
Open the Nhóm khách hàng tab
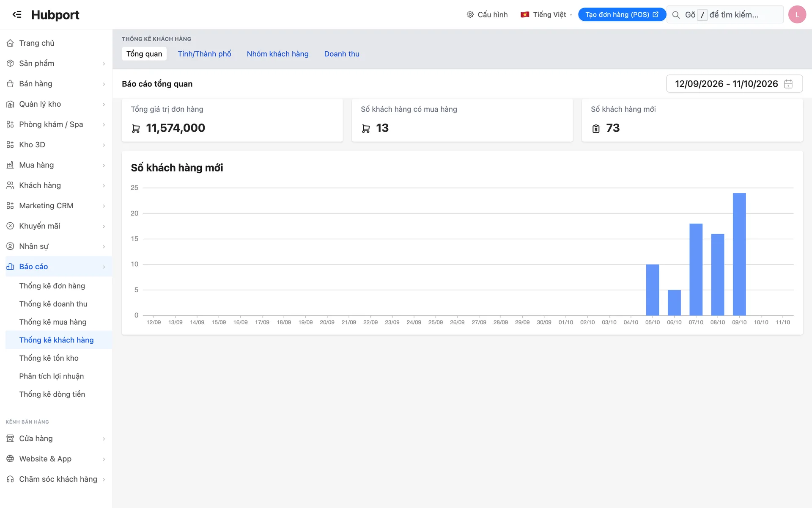[277, 54]
